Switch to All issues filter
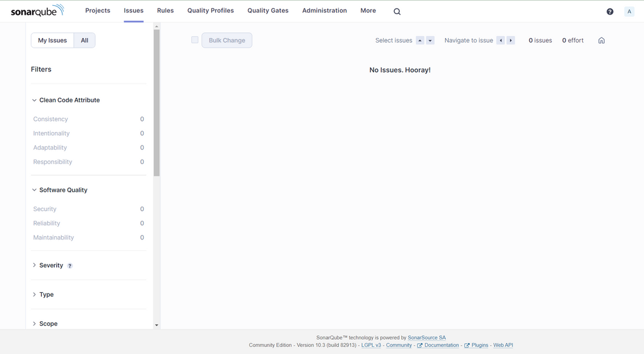644x354 pixels. [84, 41]
